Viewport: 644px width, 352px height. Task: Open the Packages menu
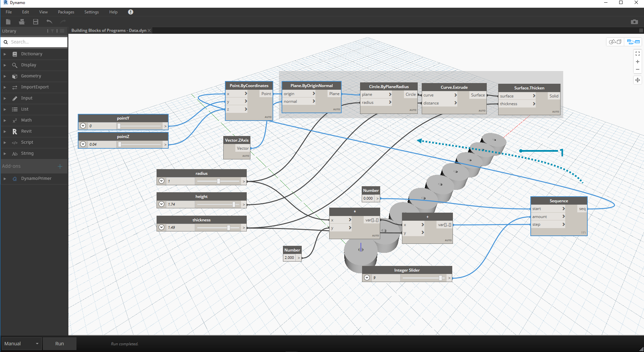(x=66, y=12)
